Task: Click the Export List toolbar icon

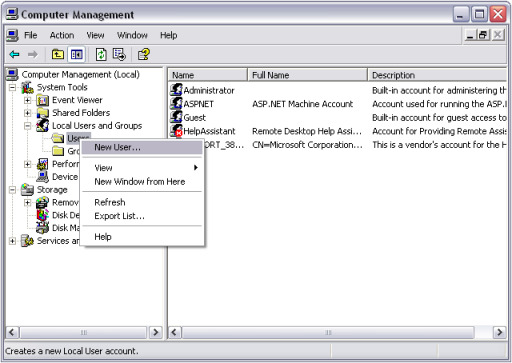Action: click(x=119, y=54)
